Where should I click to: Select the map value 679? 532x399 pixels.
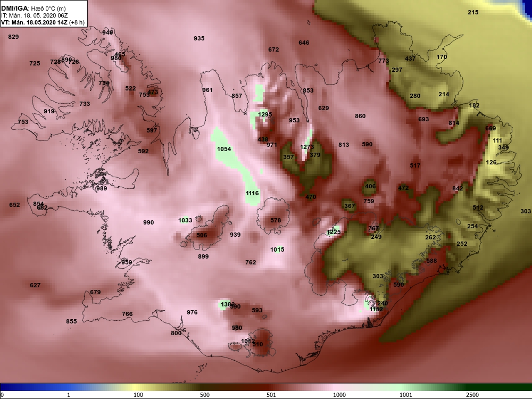95,292
